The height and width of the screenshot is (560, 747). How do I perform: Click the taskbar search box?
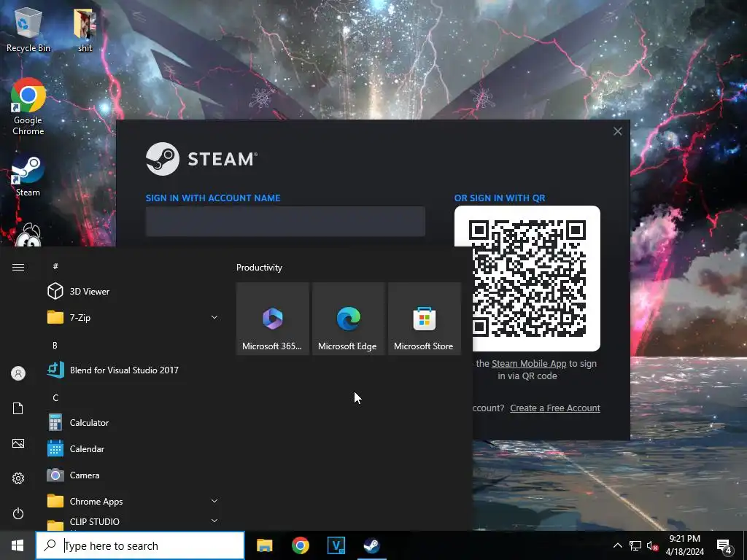point(140,545)
